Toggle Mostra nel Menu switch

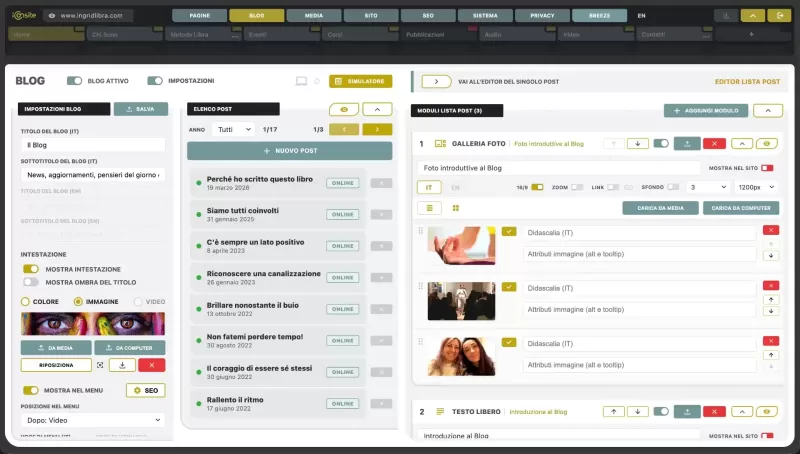pos(31,390)
